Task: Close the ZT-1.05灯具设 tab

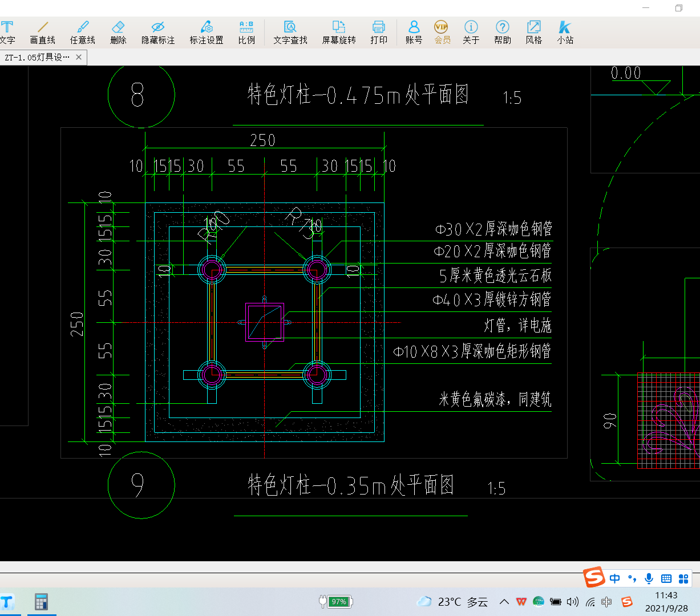Action: (79, 57)
